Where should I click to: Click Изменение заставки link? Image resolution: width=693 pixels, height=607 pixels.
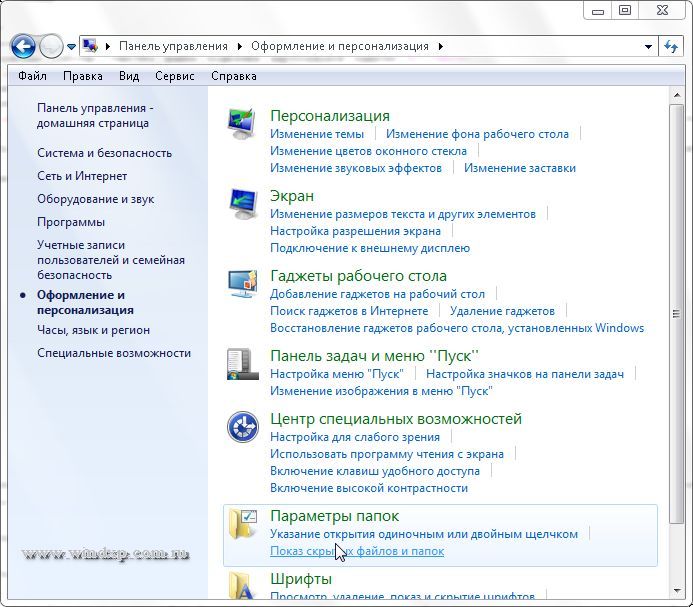(520, 168)
